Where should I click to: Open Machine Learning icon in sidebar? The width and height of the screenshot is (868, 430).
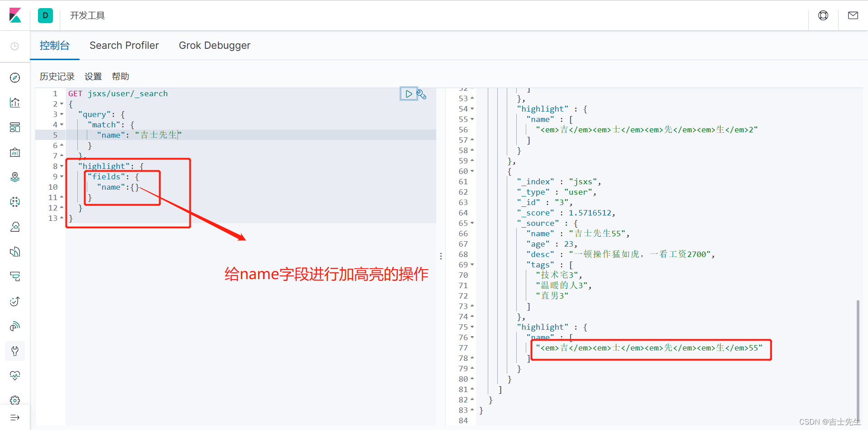pos(15,202)
